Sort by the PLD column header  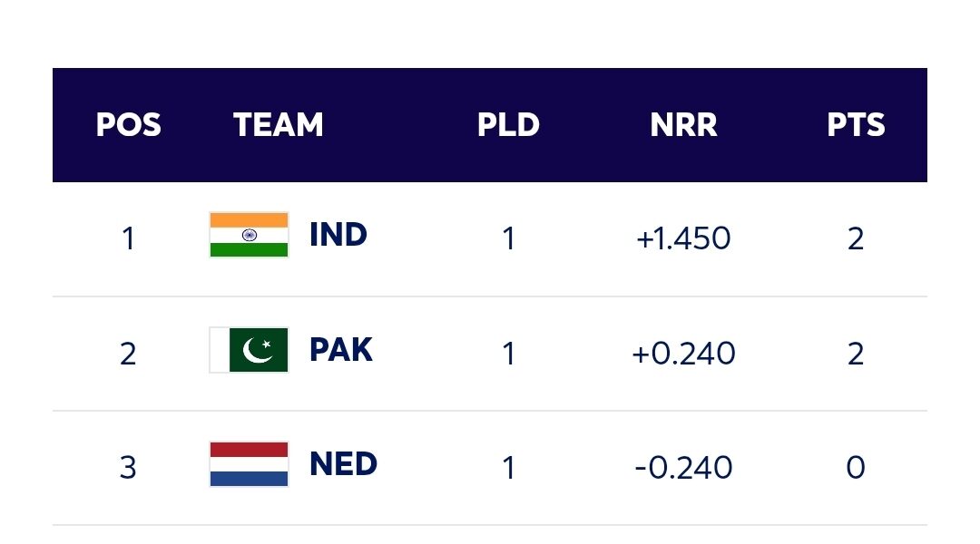tap(508, 125)
